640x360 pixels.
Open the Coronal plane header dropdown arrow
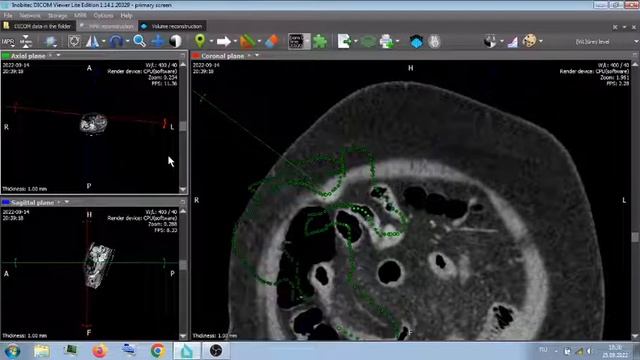257,55
